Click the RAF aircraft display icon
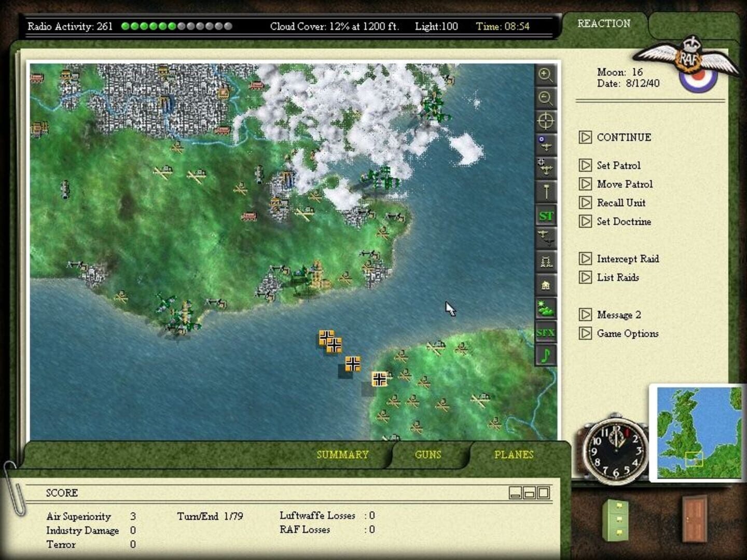The height and width of the screenshot is (560, 747). click(x=545, y=146)
